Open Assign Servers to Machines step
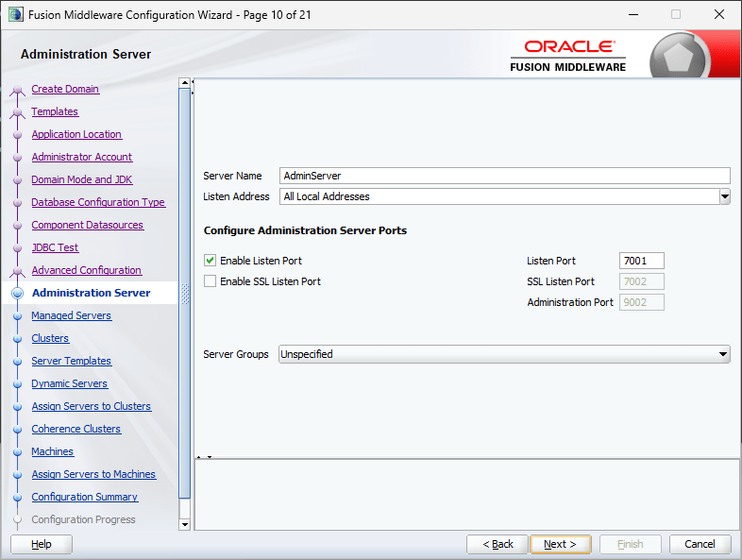This screenshot has height=560, width=742. click(x=93, y=474)
